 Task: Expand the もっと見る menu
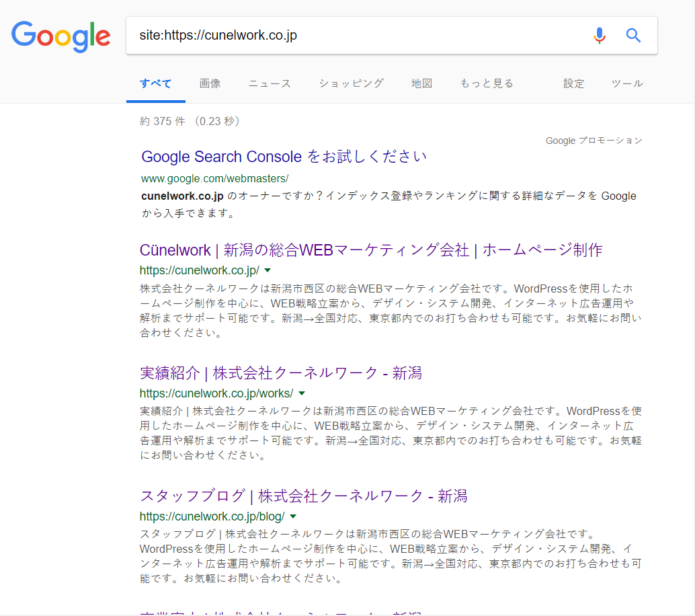click(487, 83)
